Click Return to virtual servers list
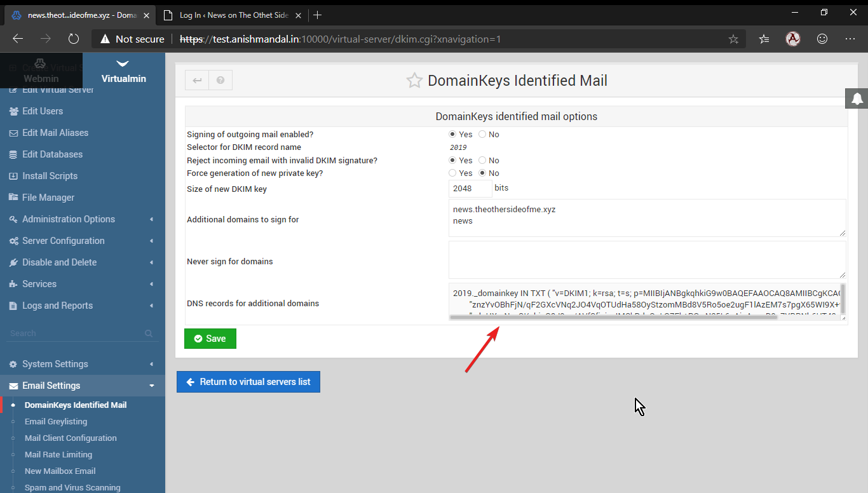Image resolution: width=868 pixels, height=493 pixels. tap(248, 382)
